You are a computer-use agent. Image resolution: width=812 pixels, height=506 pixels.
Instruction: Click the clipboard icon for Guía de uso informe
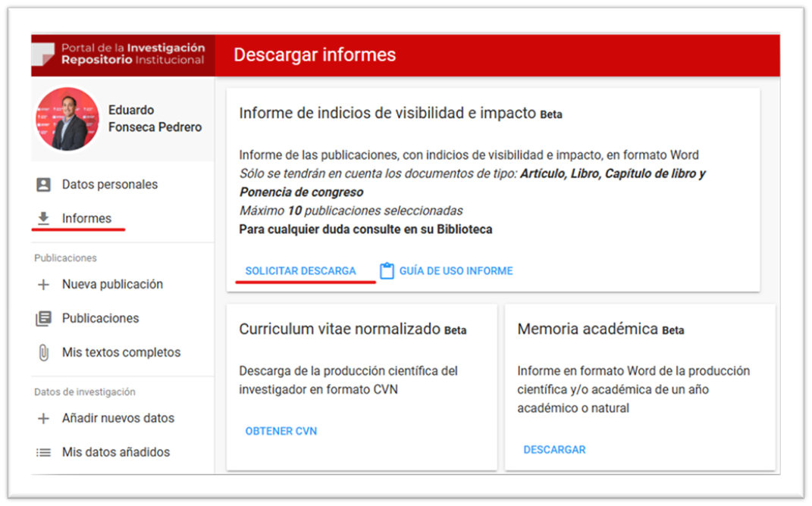[387, 271]
